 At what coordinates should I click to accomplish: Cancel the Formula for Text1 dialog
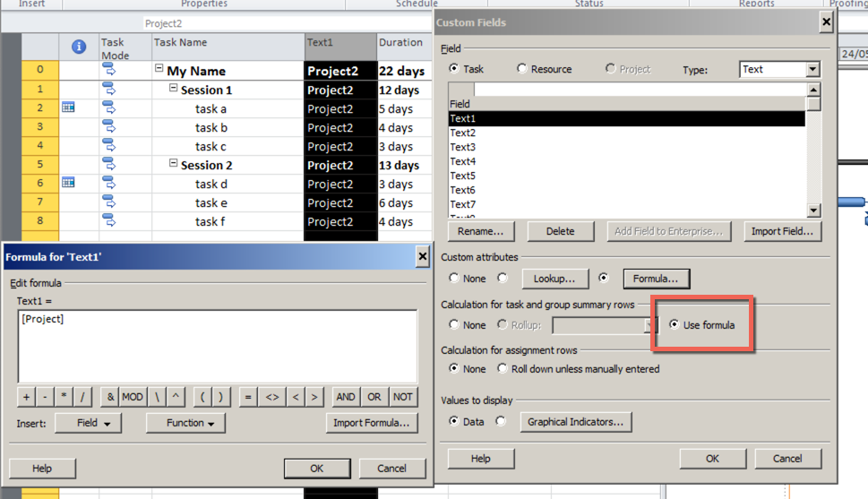pyautogui.click(x=392, y=469)
